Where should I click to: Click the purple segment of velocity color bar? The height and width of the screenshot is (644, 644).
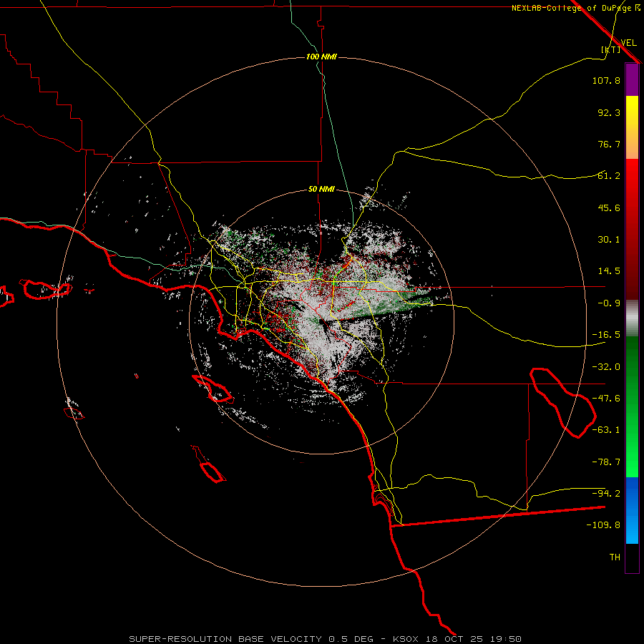click(632, 79)
